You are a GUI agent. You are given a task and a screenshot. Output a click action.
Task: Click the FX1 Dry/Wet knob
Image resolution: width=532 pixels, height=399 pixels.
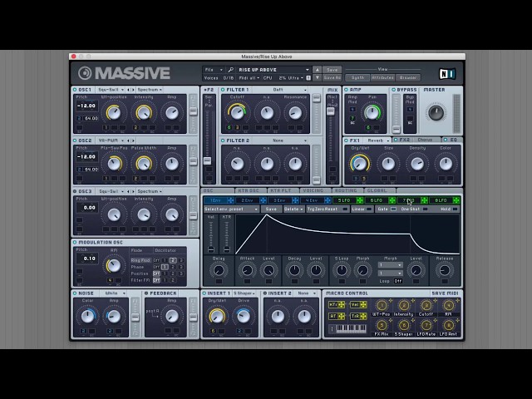(x=360, y=163)
